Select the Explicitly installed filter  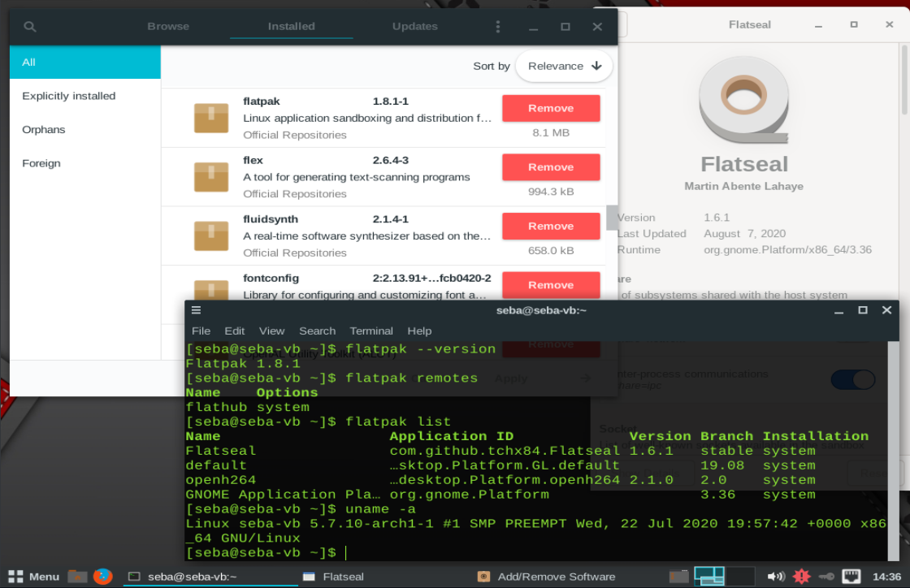click(x=68, y=95)
